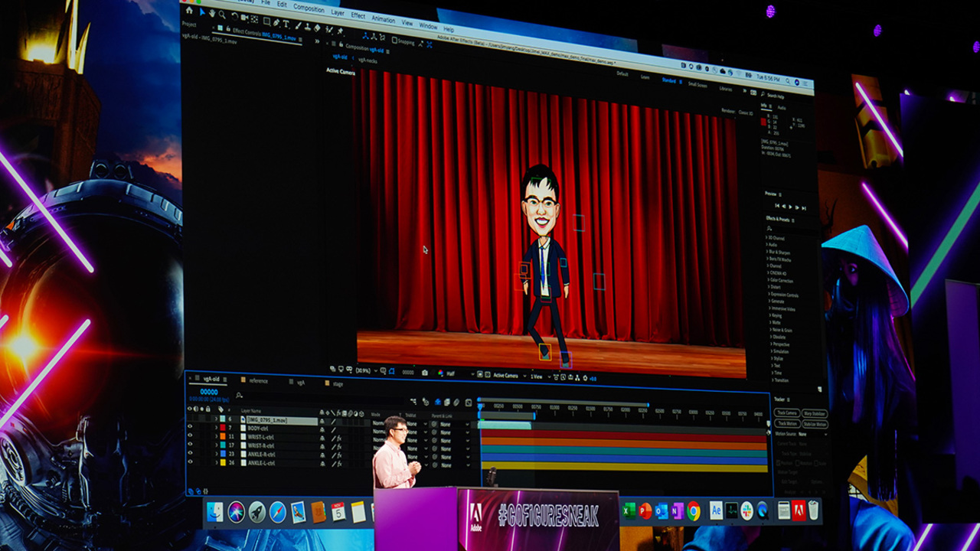Toggle visibility of WRIST-L-ctrl layer
The height and width of the screenshot is (551, 980).
point(190,435)
